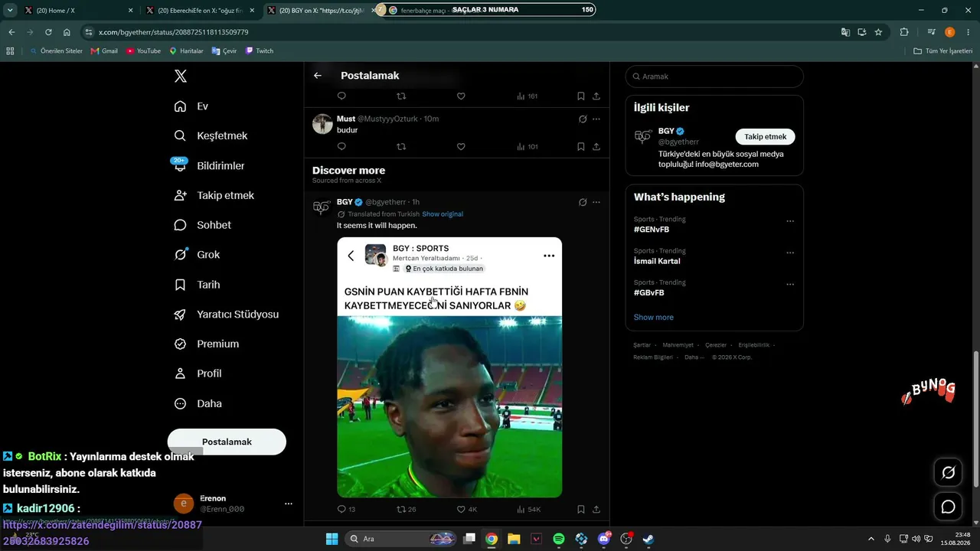Open the Windows Start menu

tap(332, 539)
